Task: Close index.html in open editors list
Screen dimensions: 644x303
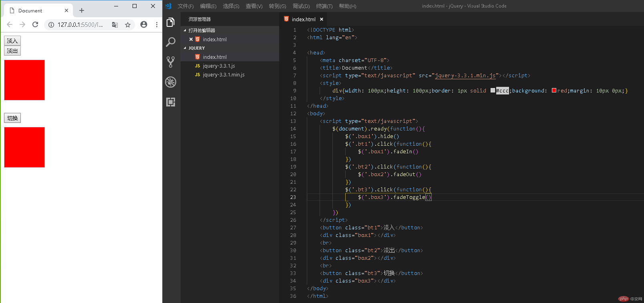Action: (191, 39)
